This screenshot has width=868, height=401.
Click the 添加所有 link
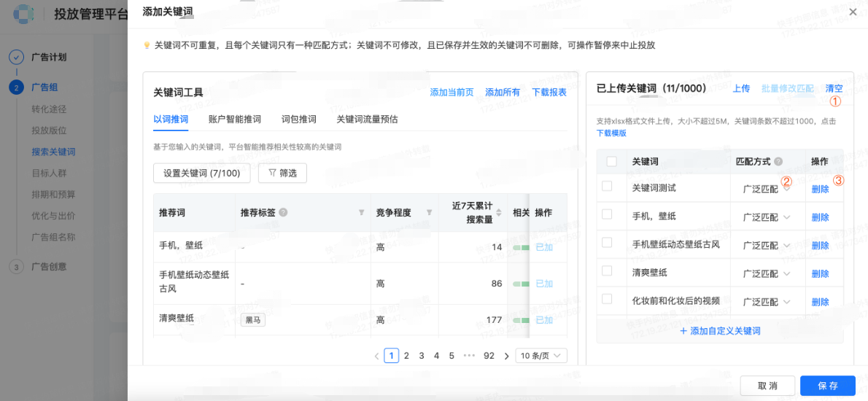[x=503, y=93]
